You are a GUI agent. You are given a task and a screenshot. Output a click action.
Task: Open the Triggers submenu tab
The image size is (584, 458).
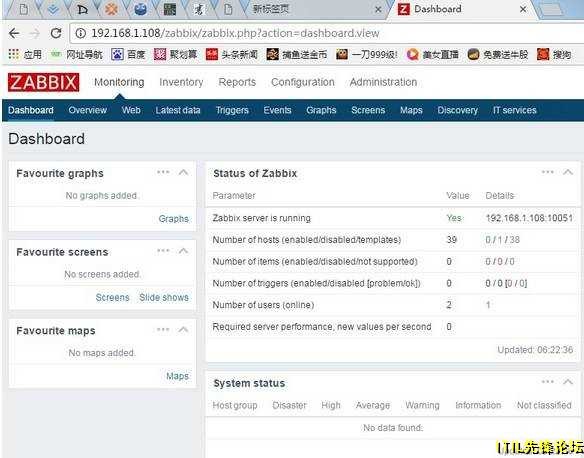[x=232, y=110]
